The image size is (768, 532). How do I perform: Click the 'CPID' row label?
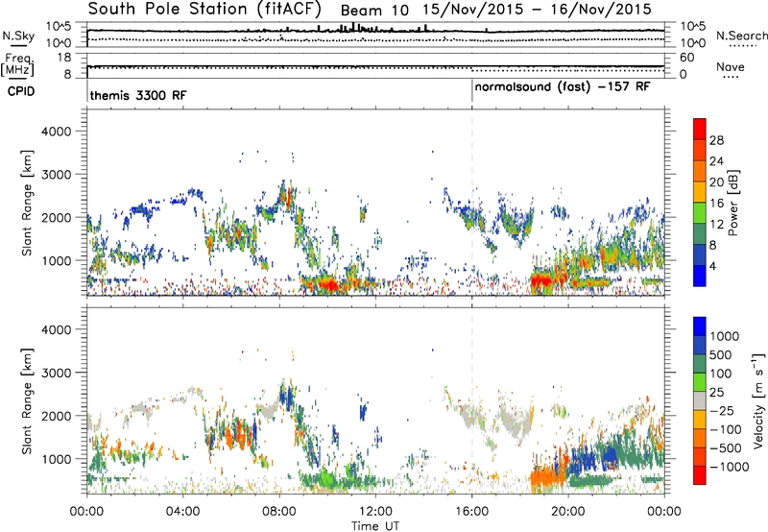pos(21,91)
